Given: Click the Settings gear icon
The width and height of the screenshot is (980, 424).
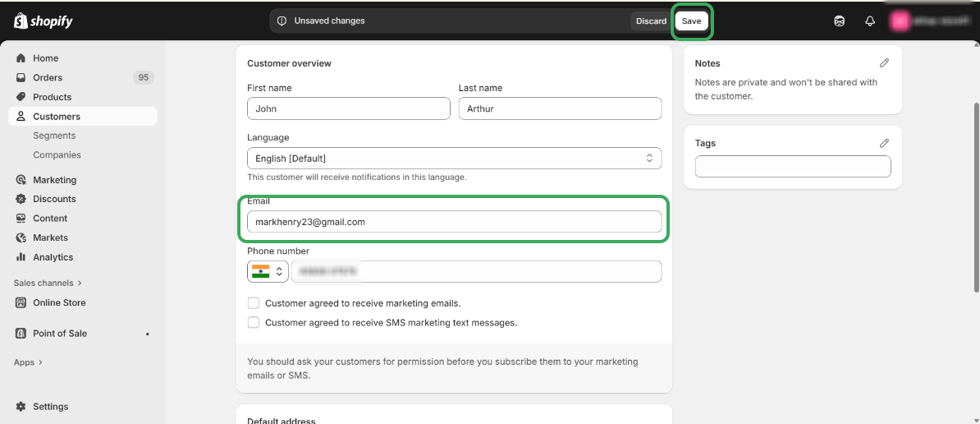Looking at the screenshot, I should point(21,407).
